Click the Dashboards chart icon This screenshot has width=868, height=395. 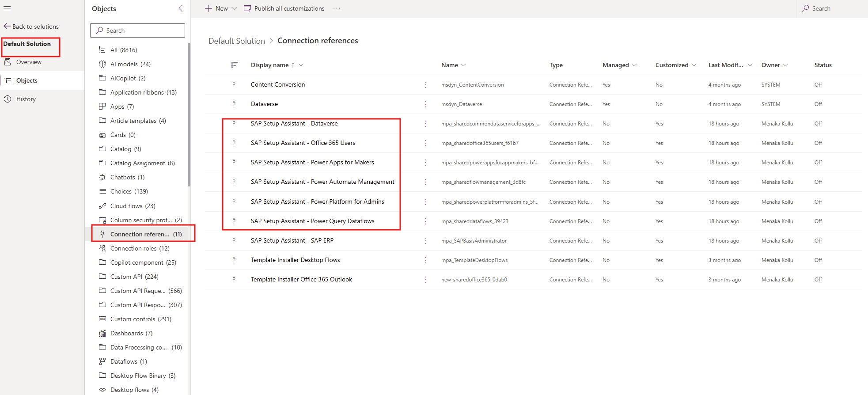coord(102,333)
